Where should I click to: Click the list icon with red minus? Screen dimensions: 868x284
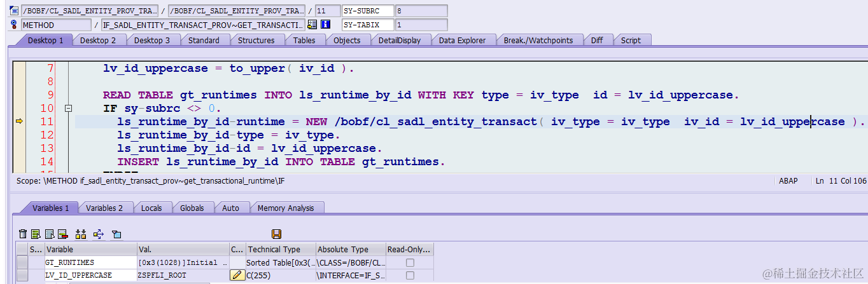coord(62,234)
